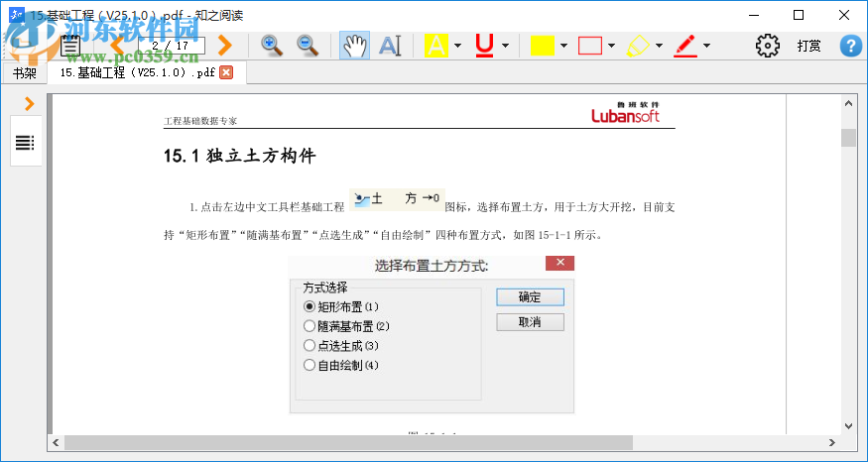Click up arrow of vertical scrollbar

tap(848, 103)
